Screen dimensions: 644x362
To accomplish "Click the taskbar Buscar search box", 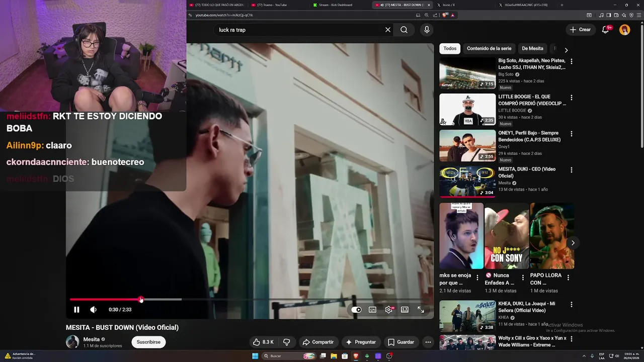I will coord(289,356).
